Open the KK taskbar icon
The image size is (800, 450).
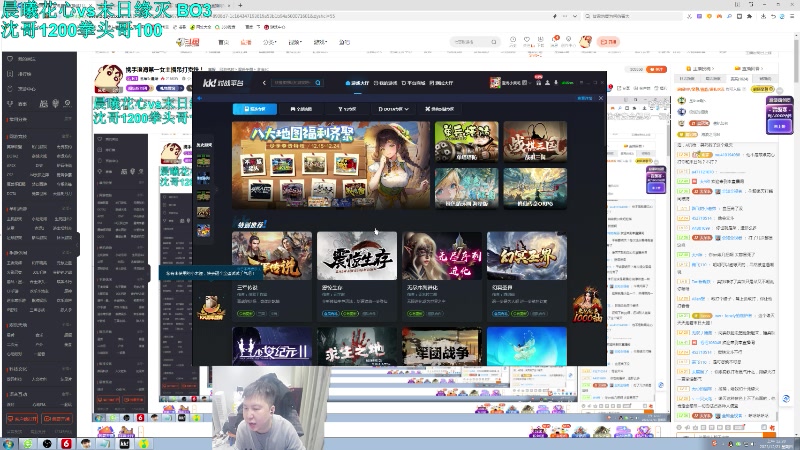124,443
